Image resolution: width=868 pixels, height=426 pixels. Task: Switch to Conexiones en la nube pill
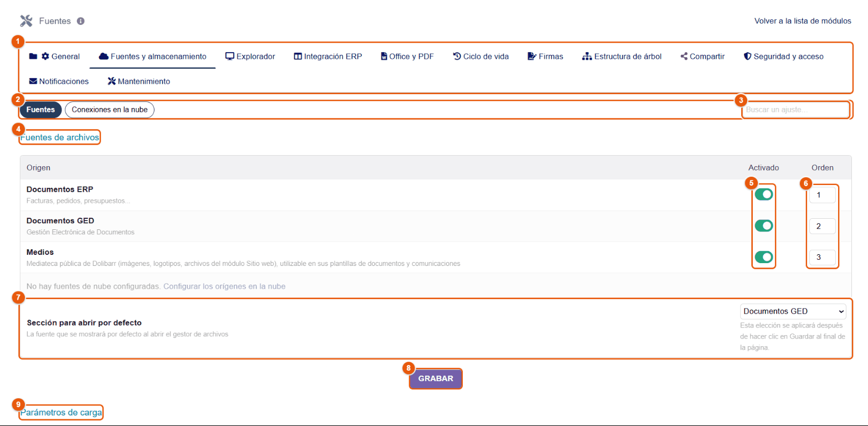click(x=110, y=110)
